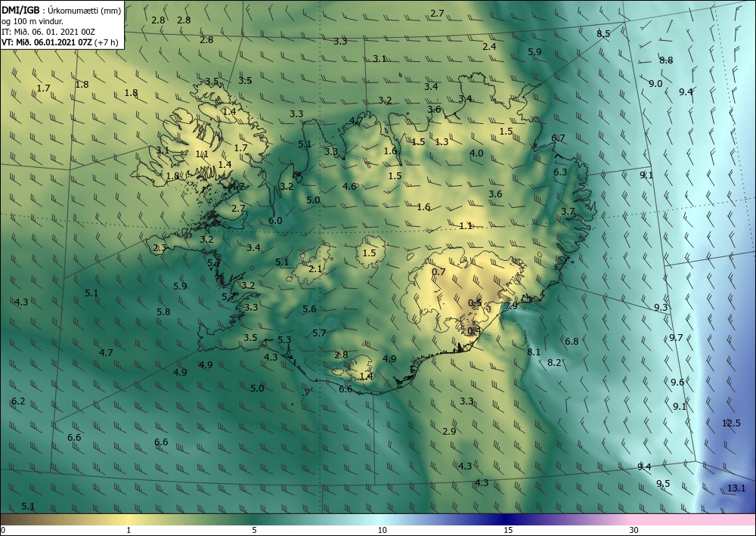
Task: Click the 'DMI/IGB : Úrkomumætti (mm)' title line
Action: tap(62, 10)
